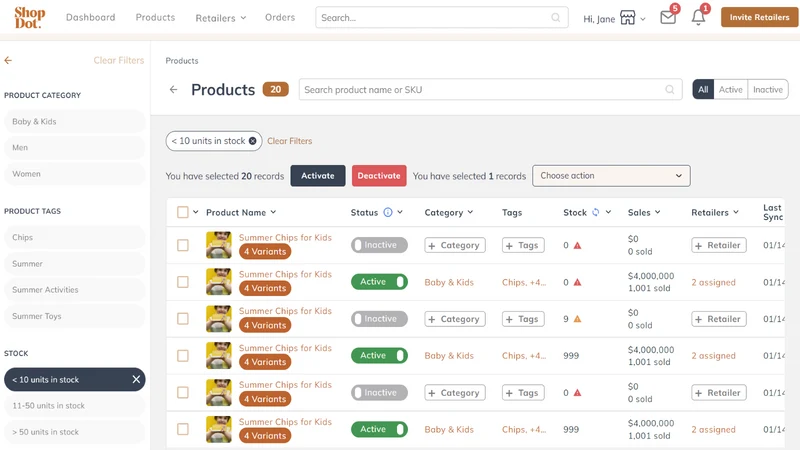Click the red stock warning in first row
The width and height of the screenshot is (800, 450).
pos(578,245)
